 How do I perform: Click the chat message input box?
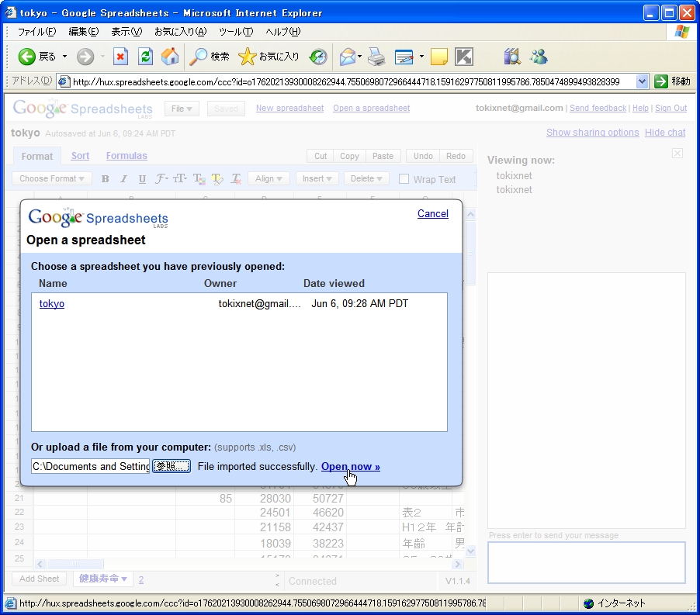click(587, 563)
